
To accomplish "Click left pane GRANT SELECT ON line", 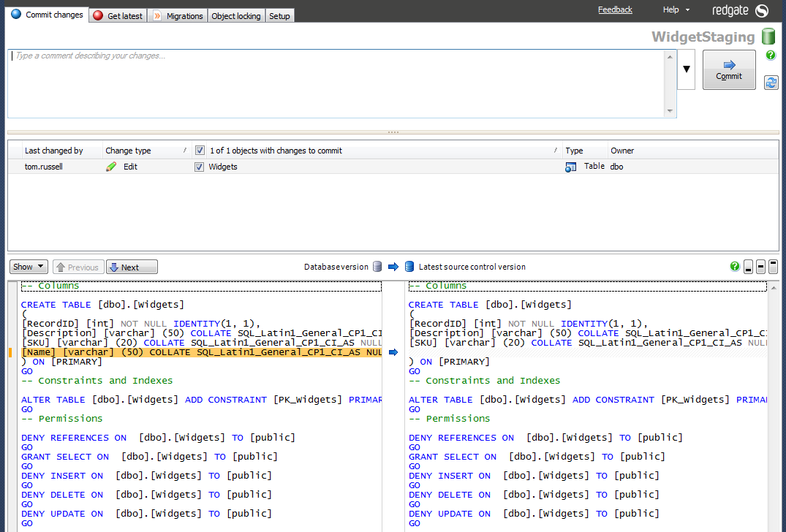I will point(149,457).
